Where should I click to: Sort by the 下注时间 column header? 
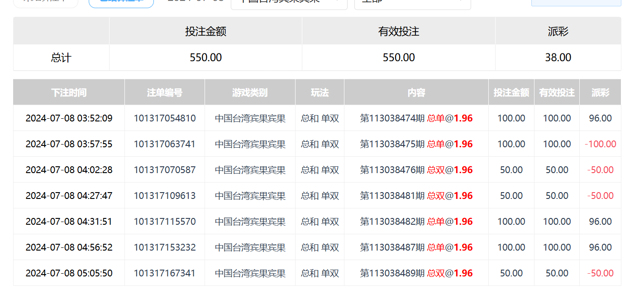[69, 92]
